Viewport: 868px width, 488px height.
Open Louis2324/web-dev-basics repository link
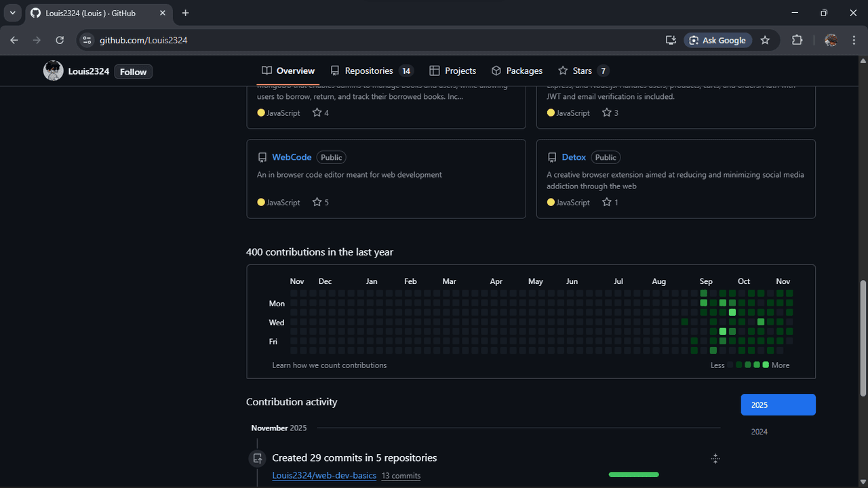(x=324, y=476)
